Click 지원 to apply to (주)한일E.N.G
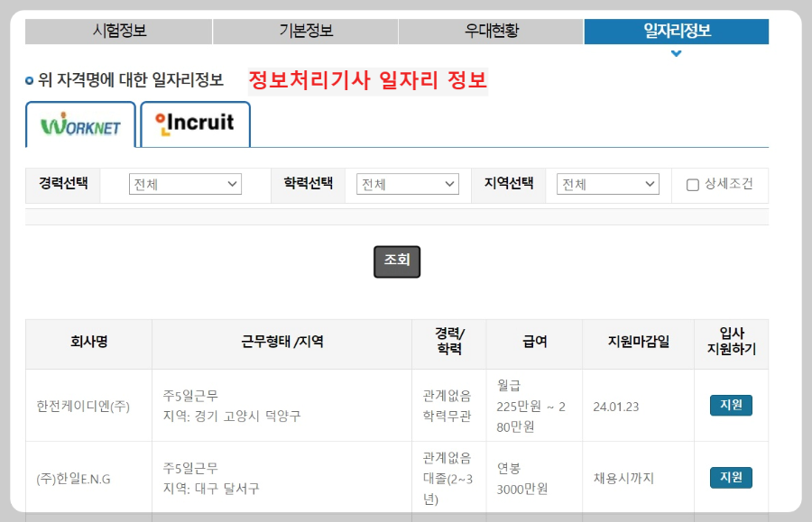Image resolution: width=812 pixels, height=522 pixels. (x=730, y=477)
